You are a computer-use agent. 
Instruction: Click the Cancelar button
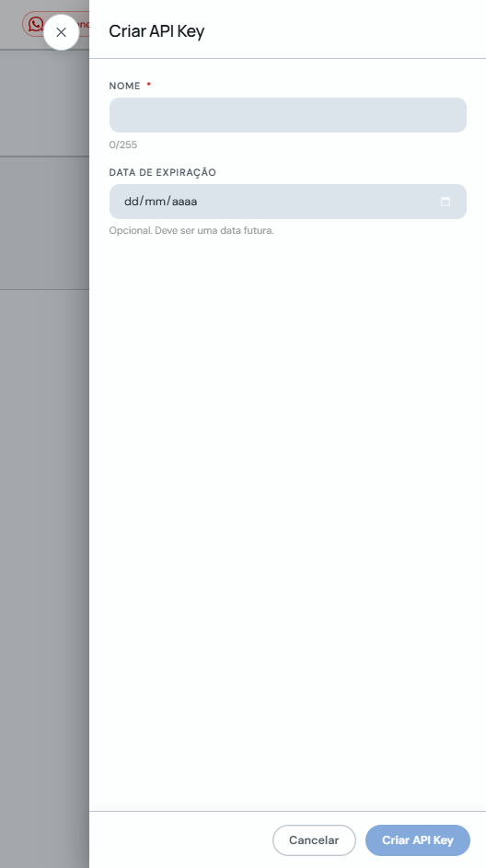click(314, 840)
